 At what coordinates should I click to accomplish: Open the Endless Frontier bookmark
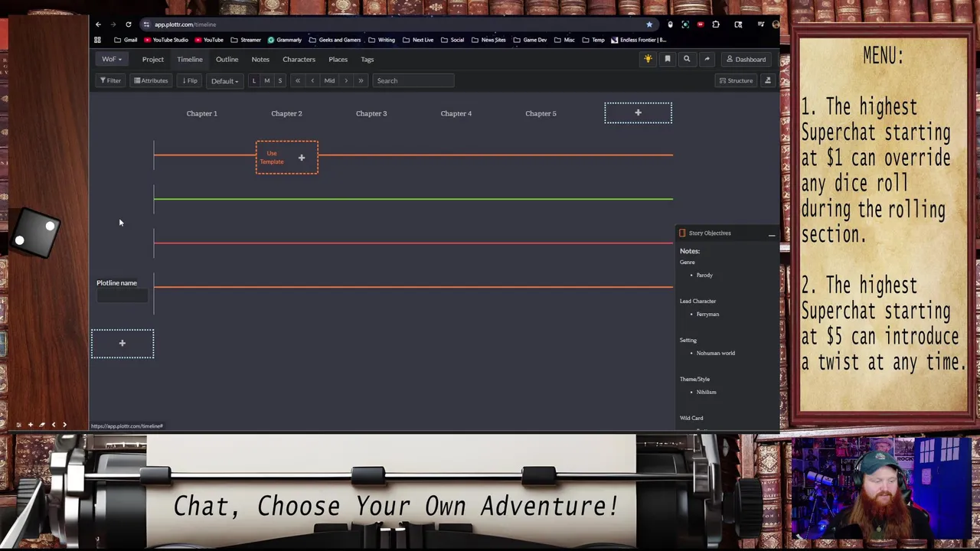click(x=639, y=40)
